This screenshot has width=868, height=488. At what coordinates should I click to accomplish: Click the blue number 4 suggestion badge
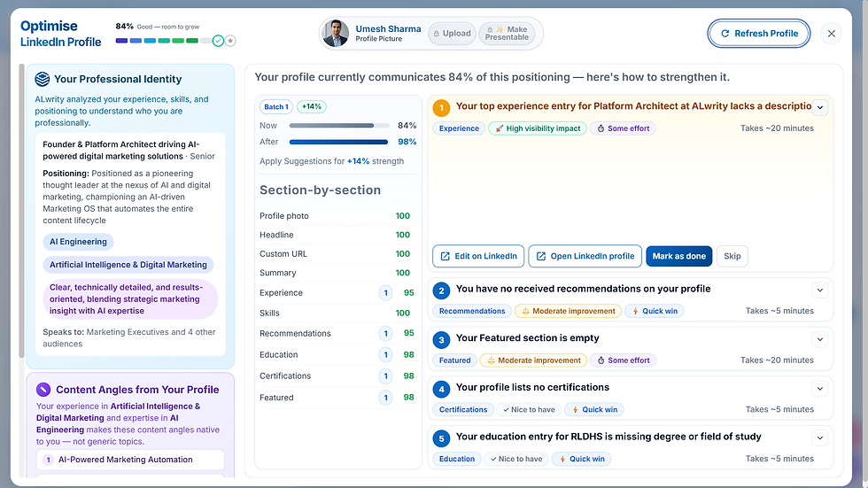pos(441,389)
